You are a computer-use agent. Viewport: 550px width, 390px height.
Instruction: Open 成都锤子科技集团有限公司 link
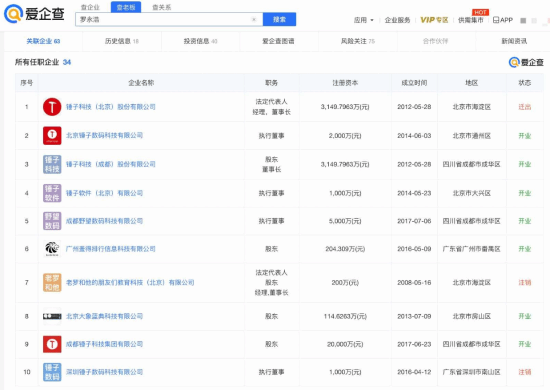click(104, 344)
